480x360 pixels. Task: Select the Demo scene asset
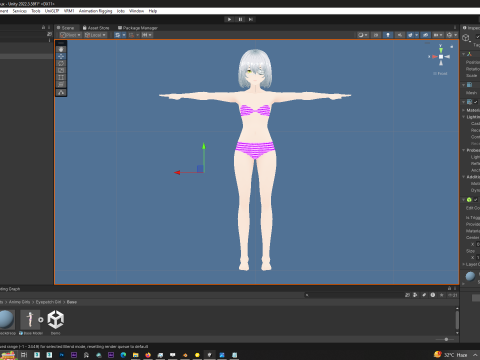coord(56,320)
